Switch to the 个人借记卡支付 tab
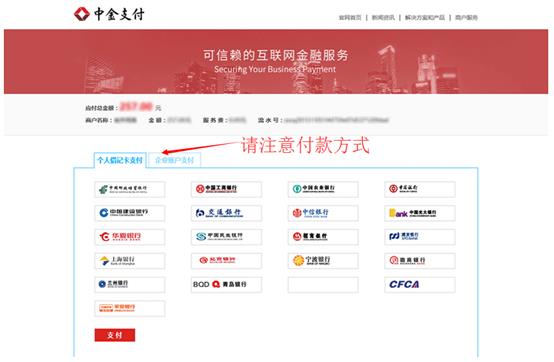The height and width of the screenshot is (362, 554). [x=120, y=160]
